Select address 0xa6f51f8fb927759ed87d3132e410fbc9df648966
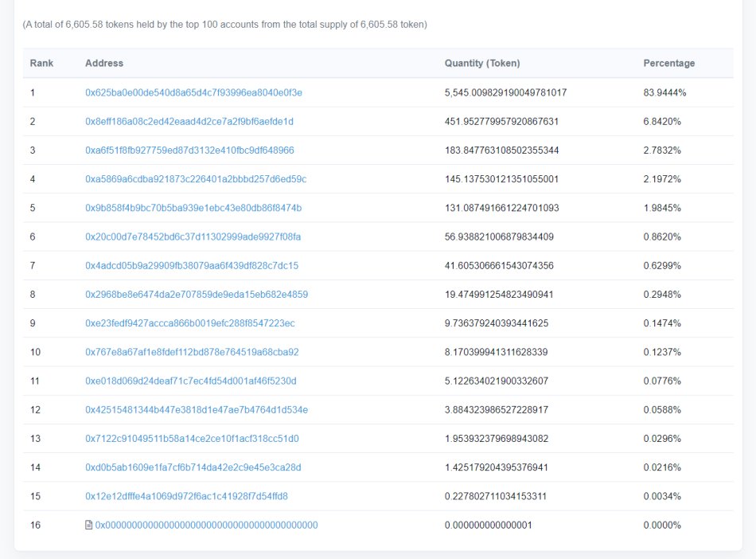Screen dimensions: 756x559 pos(191,150)
